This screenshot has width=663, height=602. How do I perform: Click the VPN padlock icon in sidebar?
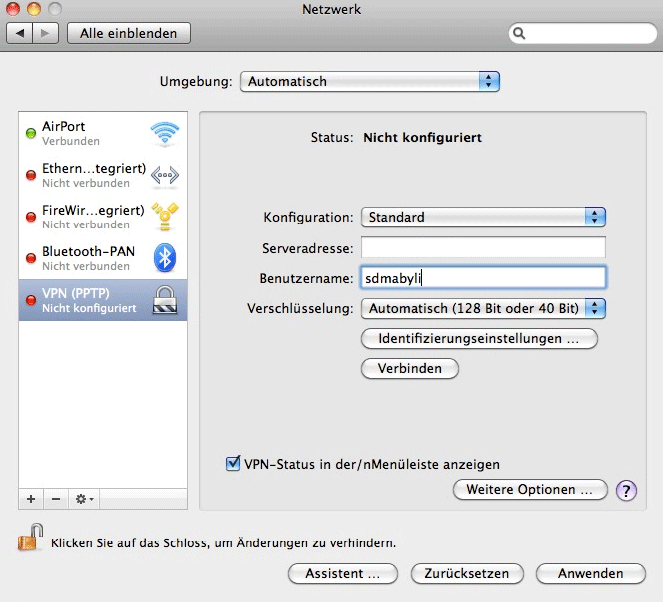[165, 300]
